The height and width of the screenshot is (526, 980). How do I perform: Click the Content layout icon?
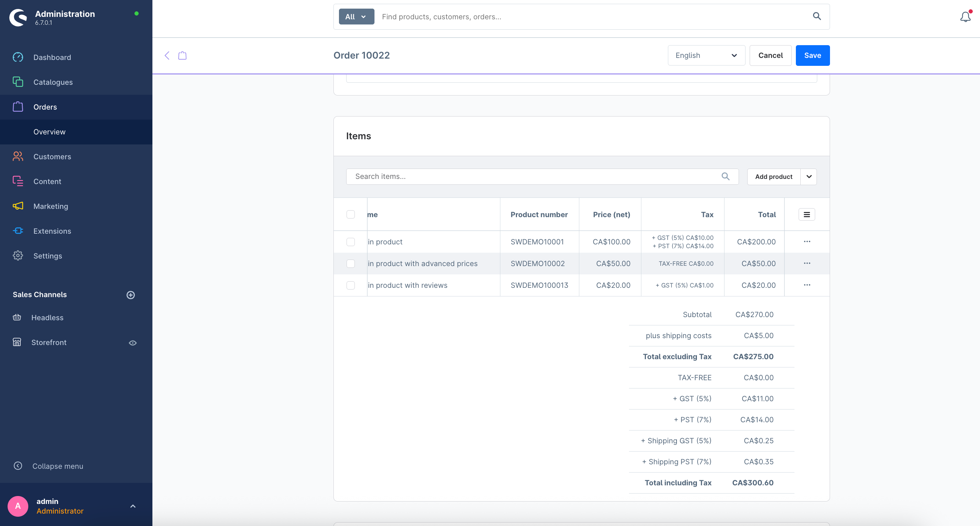[18, 181]
